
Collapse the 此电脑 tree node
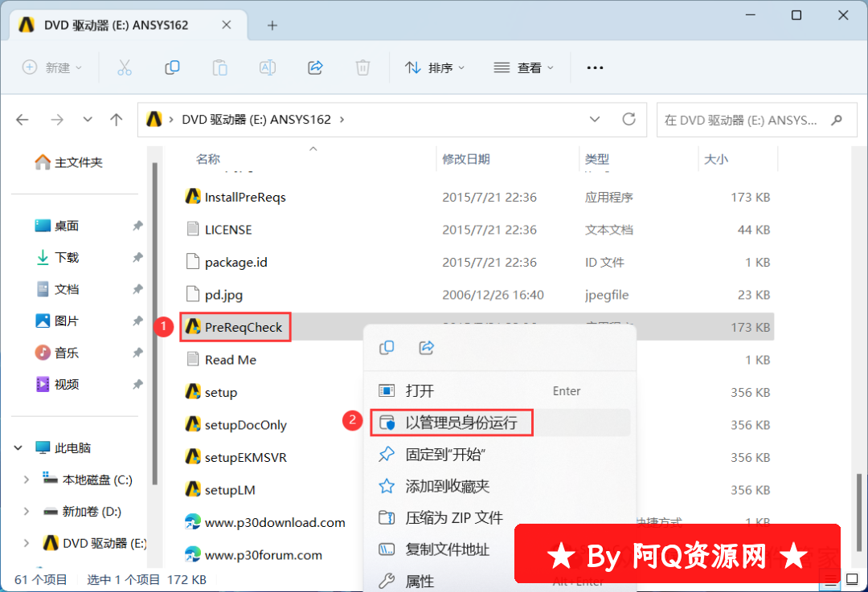coord(18,447)
